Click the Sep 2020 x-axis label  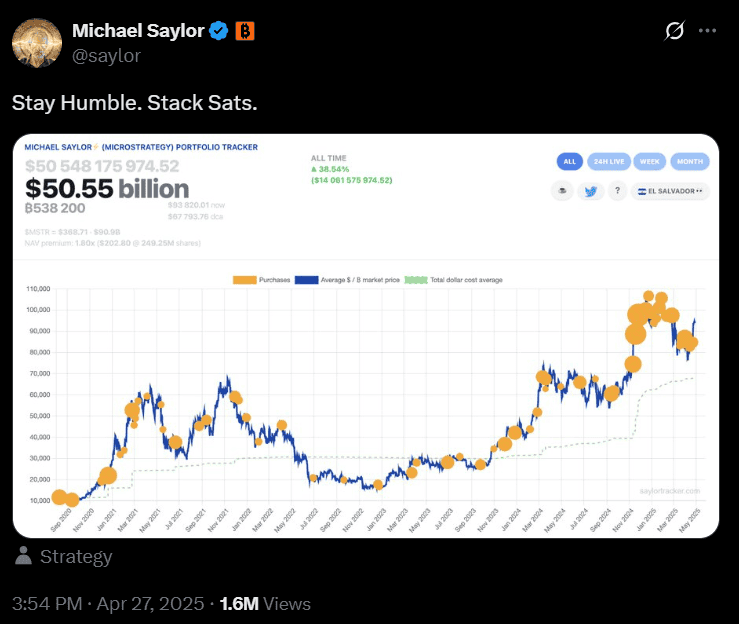point(60,520)
